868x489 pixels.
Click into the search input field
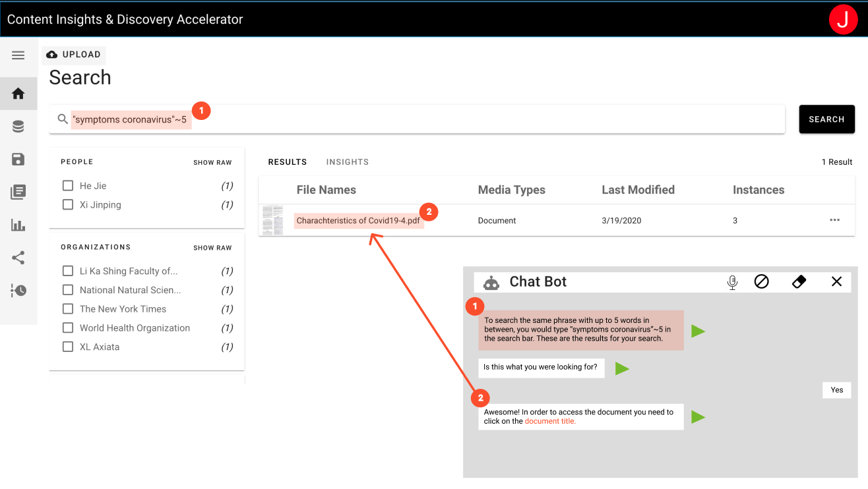tap(417, 119)
